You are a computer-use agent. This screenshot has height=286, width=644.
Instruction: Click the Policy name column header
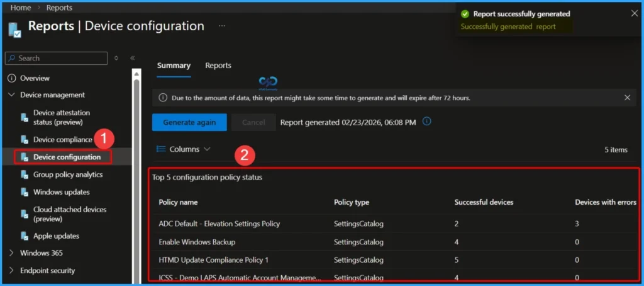pos(178,202)
